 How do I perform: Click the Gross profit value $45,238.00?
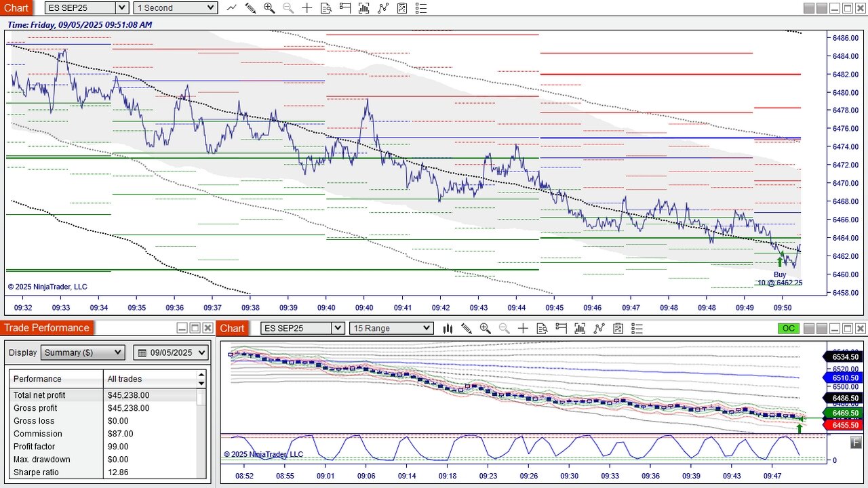tap(128, 408)
